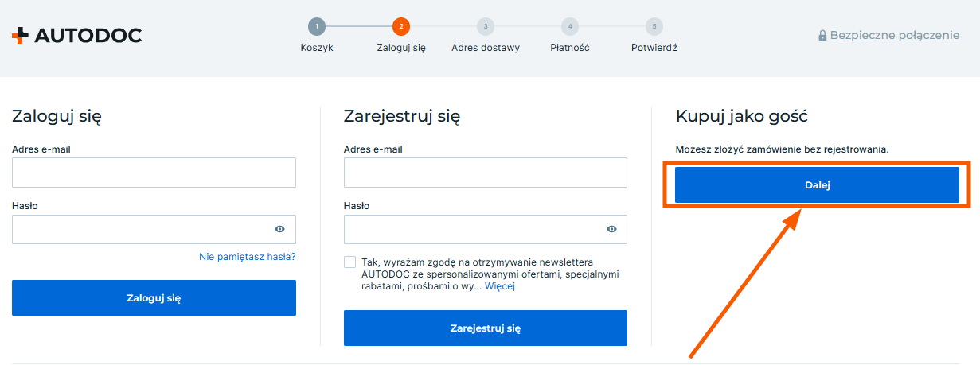This screenshot has height=365, width=980.
Task: Select step 3 Adres dostawy circle
Action: coord(486,26)
